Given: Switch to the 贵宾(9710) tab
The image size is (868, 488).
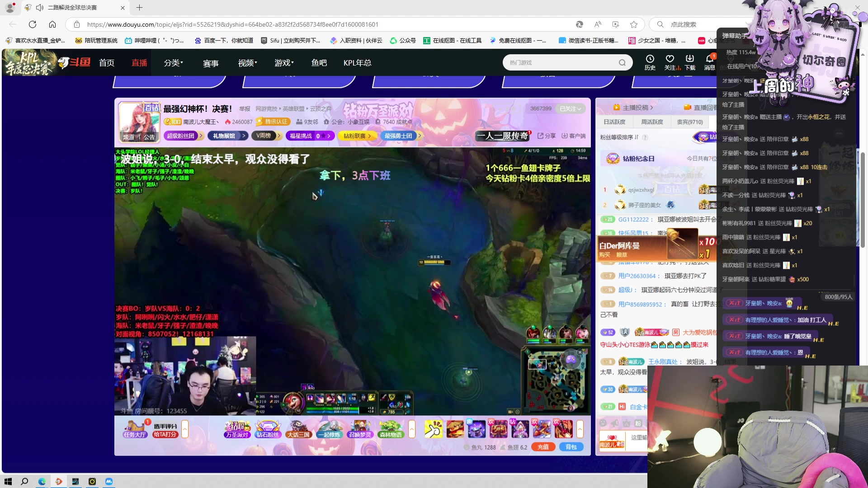Looking at the screenshot, I should pyautogui.click(x=689, y=122).
